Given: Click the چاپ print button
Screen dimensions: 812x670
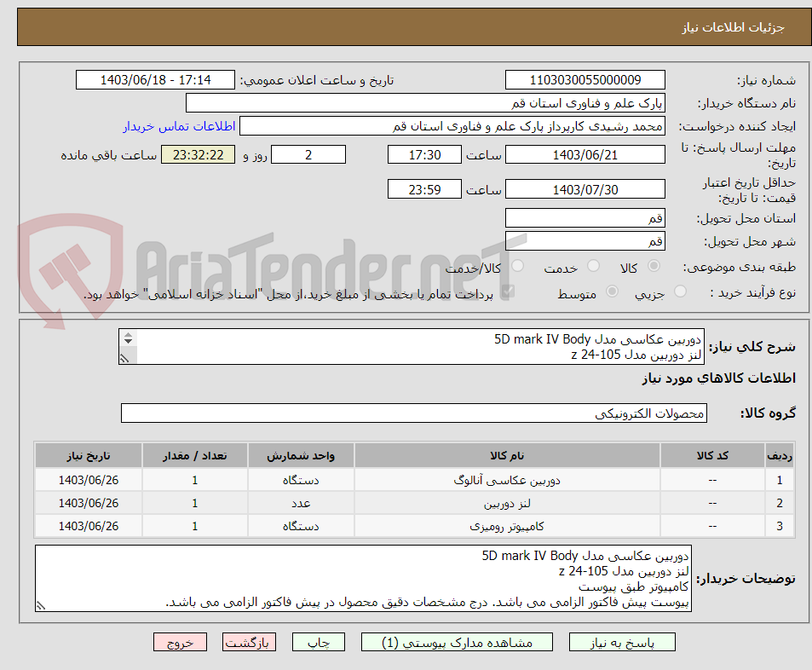Looking at the screenshot, I should [x=319, y=642].
